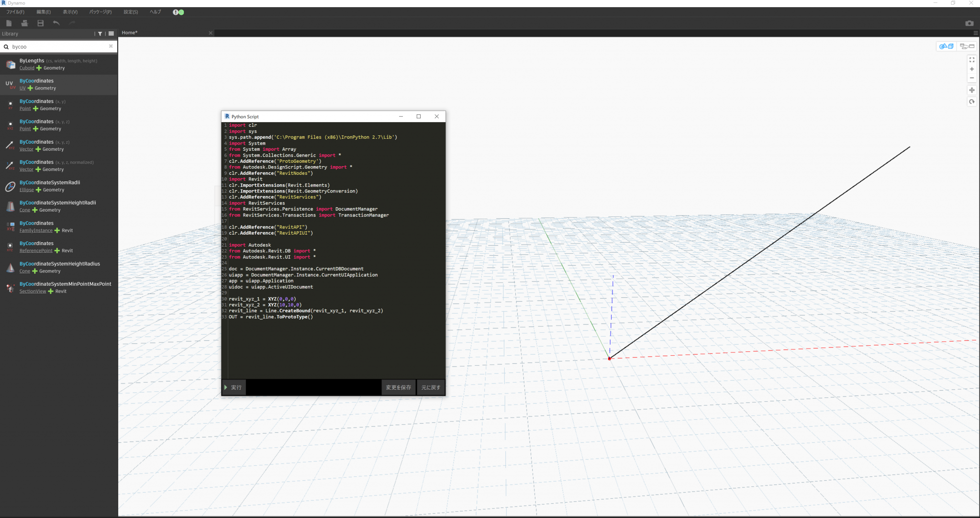
Task: Take a screenshot with the camera icon
Action: [969, 23]
